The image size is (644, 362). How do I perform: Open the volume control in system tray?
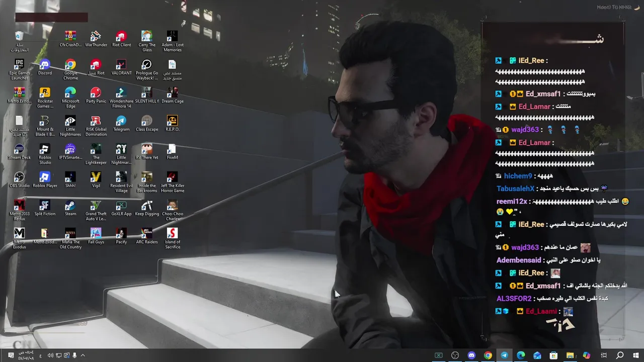pyautogui.click(x=50, y=355)
